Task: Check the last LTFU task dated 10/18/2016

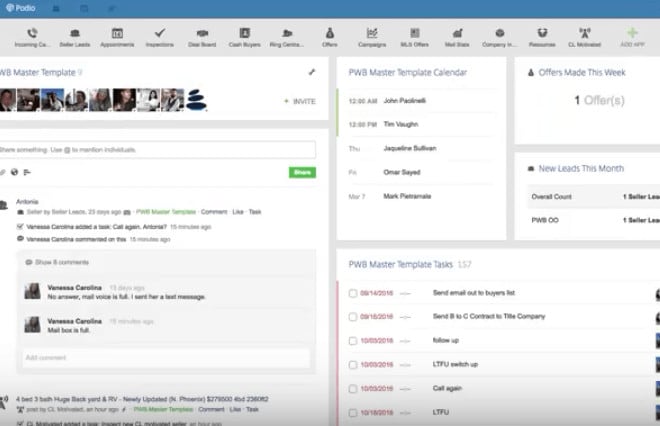Action: (353, 413)
